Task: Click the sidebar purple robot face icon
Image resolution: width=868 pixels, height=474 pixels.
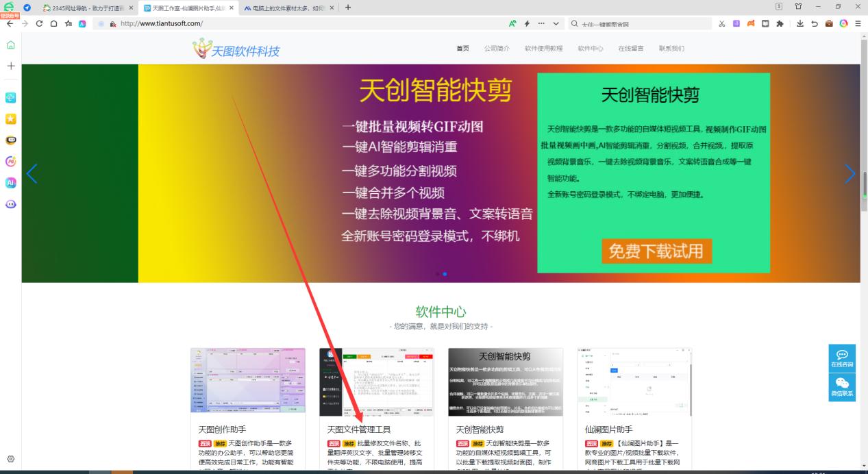Action: [x=10, y=204]
